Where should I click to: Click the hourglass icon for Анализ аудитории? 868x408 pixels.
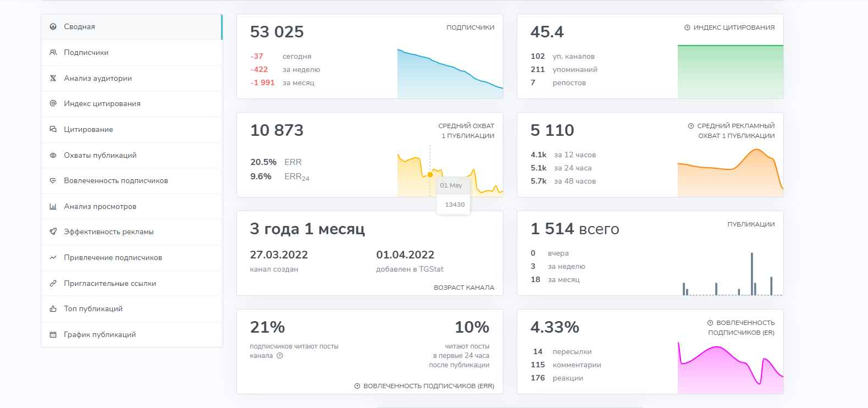pyautogui.click(x=53, y=78)
